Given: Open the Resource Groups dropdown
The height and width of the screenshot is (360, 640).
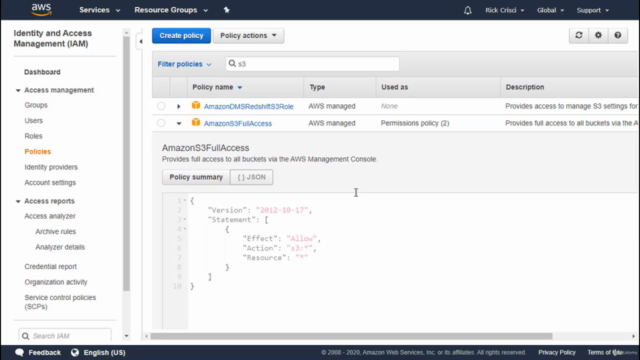Looking at the screenshot, I should tap(171, 10).
